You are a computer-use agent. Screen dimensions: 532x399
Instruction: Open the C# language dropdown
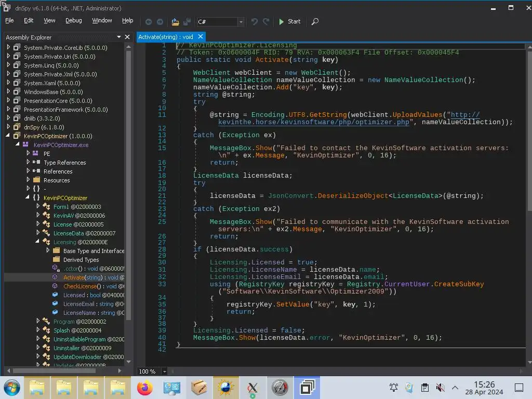241,22
